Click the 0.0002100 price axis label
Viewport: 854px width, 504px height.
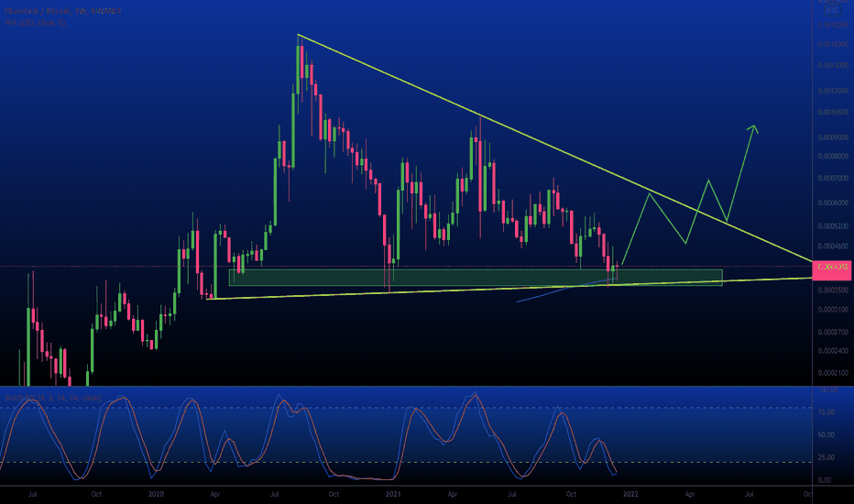point(833,373)
